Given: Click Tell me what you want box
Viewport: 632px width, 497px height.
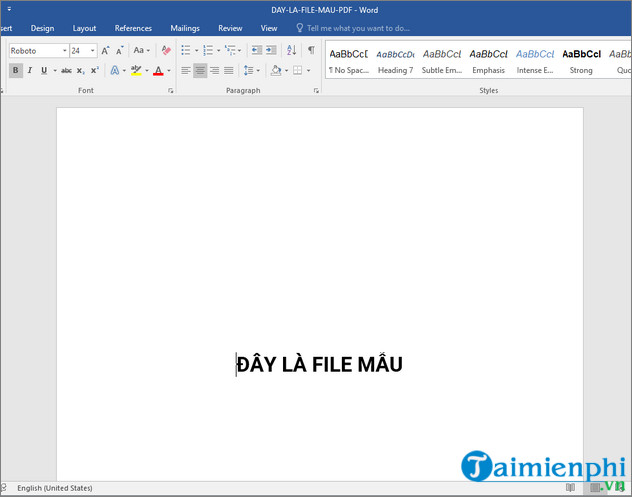Looking at the screenshot, I should tap(358, 28).
